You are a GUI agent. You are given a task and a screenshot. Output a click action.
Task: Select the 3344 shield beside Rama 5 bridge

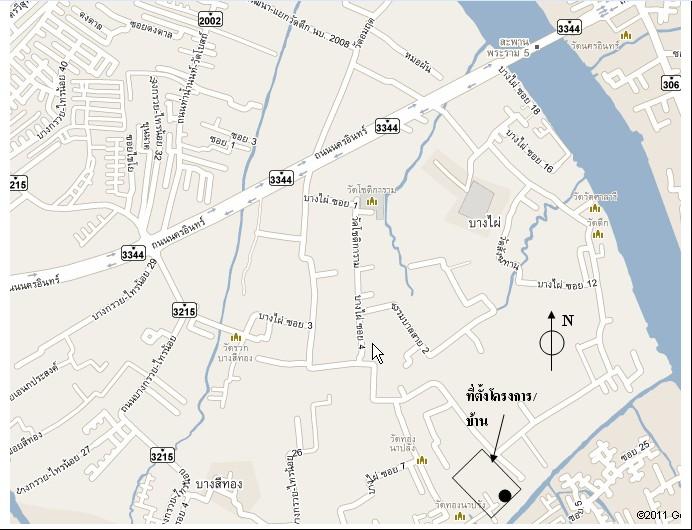[569, 28]
